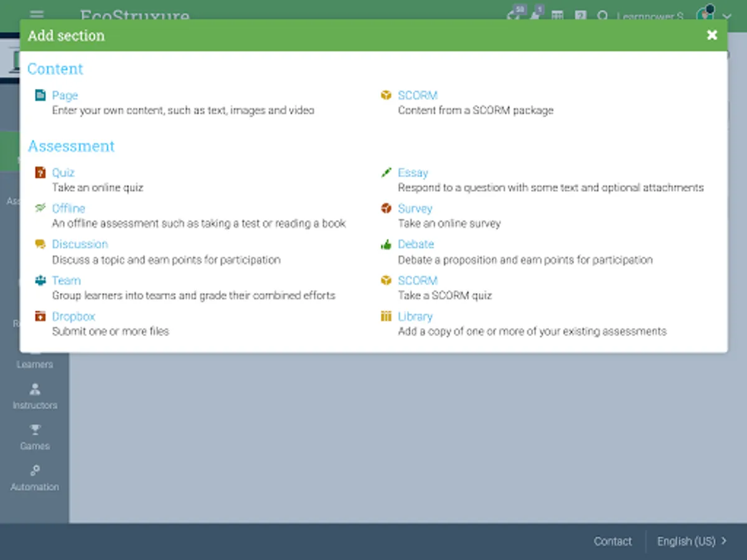Screen dimensions: 747x560
Task: Go to Learners in the sidebar
Action: pyautogui.click(x=35, y=365)
